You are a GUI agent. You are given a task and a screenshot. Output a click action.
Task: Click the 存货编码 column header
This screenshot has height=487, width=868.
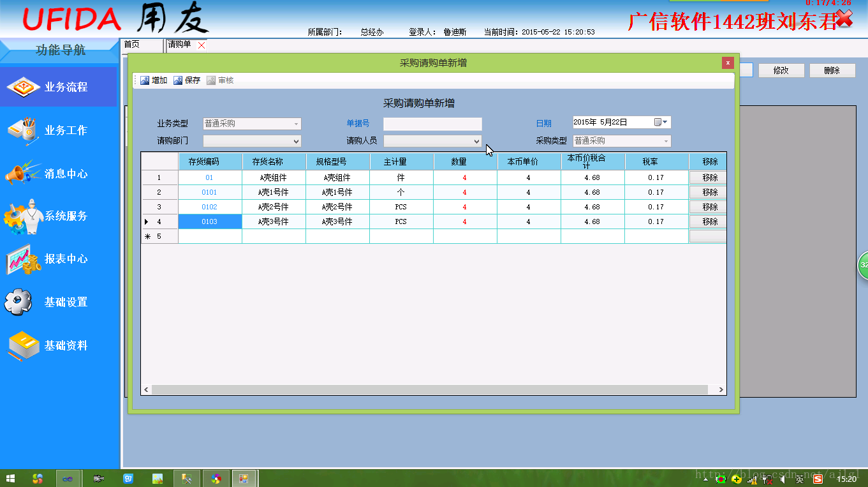[210, 161]
